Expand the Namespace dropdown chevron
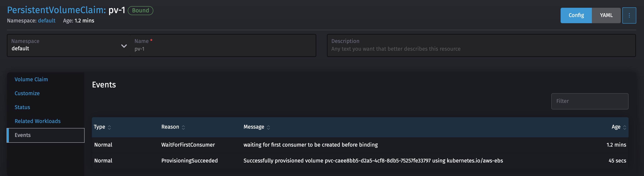The height and width of the screenshot is (176, 644). (124, 46)
